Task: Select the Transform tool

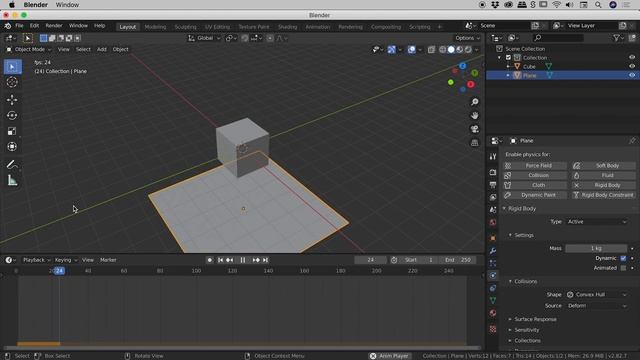Action: coord(12,147)
